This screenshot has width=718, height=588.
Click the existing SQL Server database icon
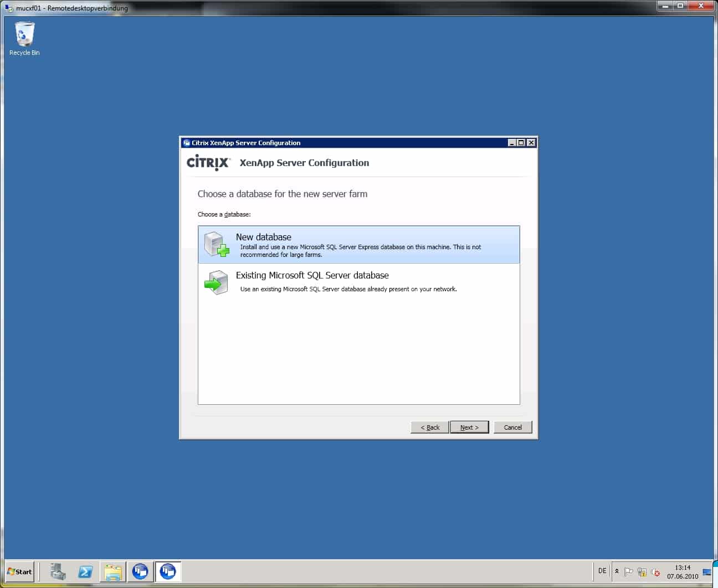(216, 282)
